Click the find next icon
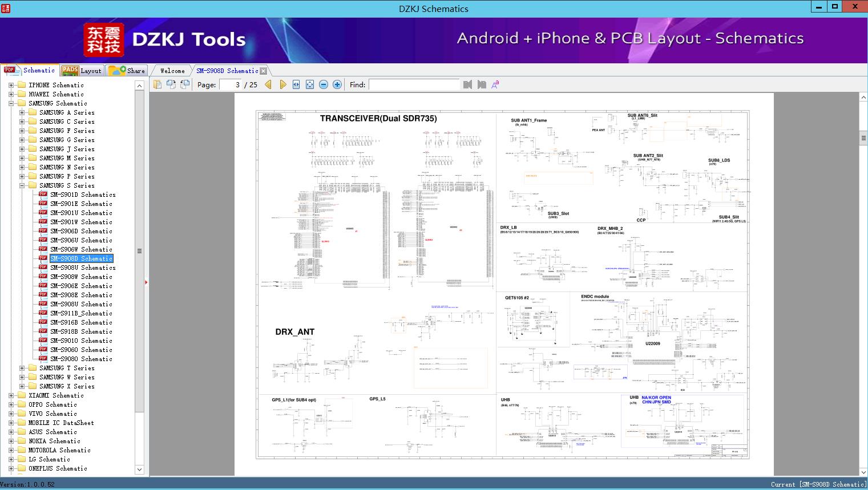Screen dimensions: 868x490 [x=482, y=84]
